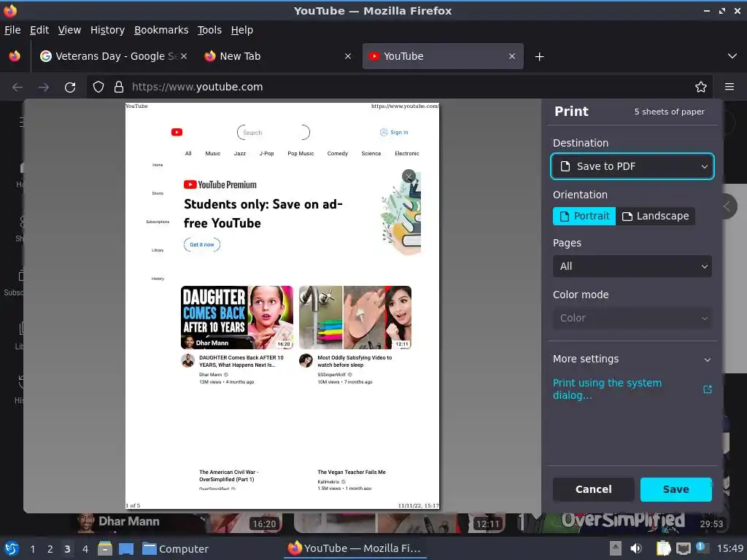Click the Save button in Print panel
This screenshot has width=747, height=560.
(x=676, y=489)
